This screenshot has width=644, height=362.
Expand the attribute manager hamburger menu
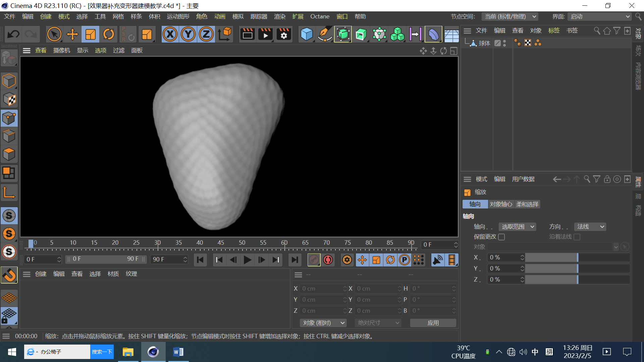click(x=467, y=179)
